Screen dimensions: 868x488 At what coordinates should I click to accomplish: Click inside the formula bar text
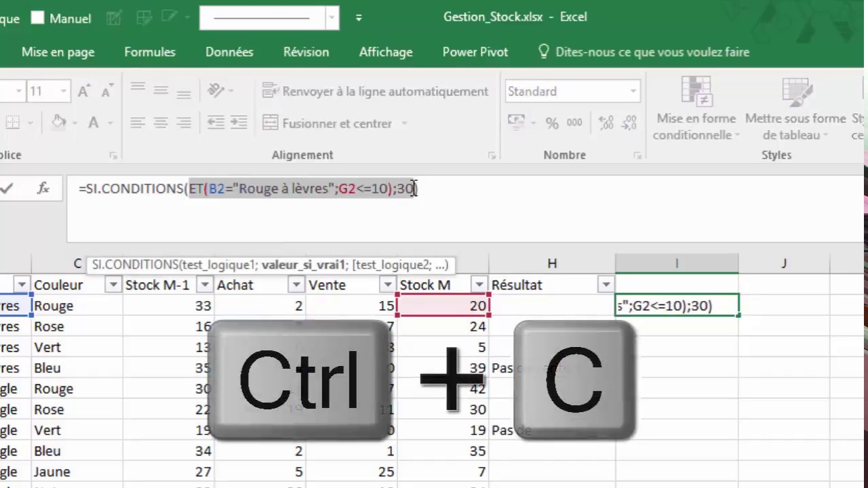pos(247,189)
